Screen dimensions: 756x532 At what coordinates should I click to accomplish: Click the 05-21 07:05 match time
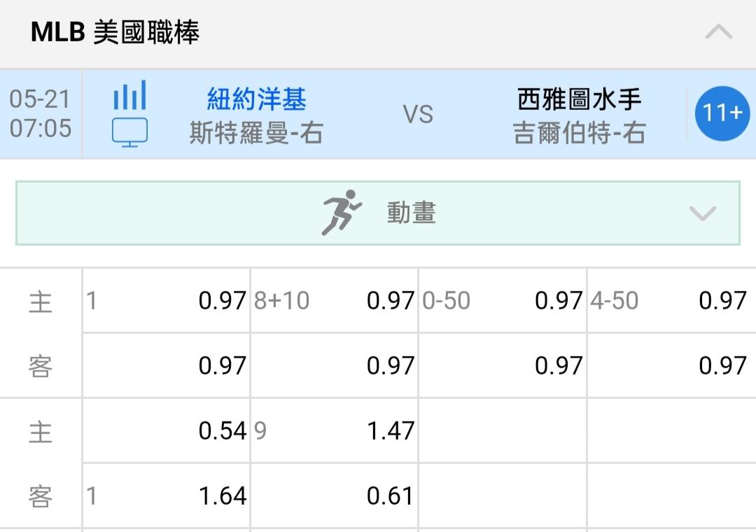(41, 114)
